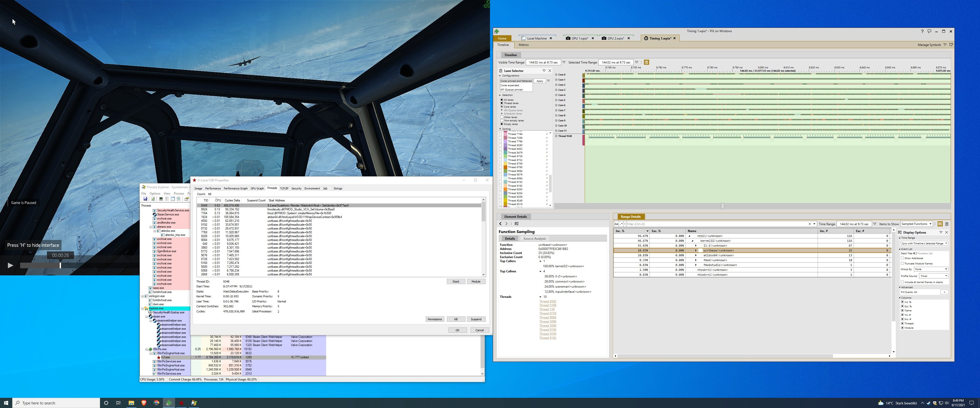Click the game's play button

click(x=10, y=265)
